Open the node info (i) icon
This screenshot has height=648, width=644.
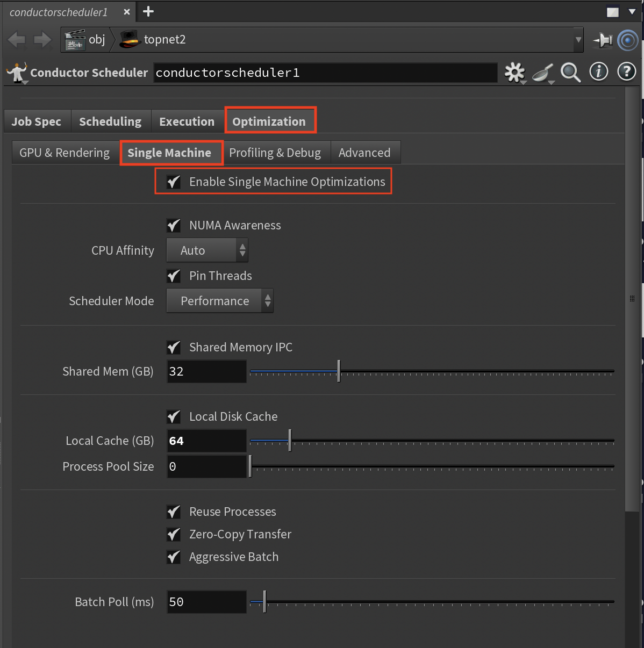599,71
